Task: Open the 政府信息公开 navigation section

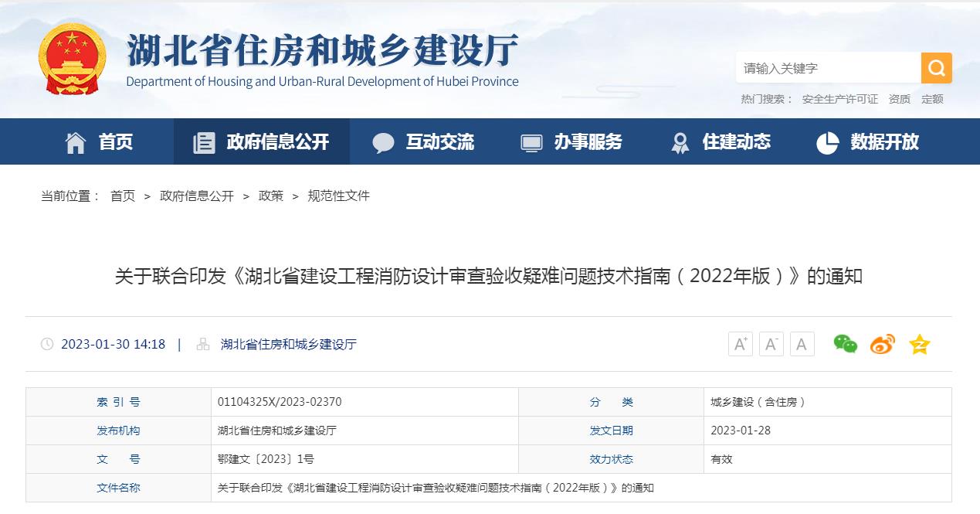Action: pyautogui.click(x=260, y=141)
